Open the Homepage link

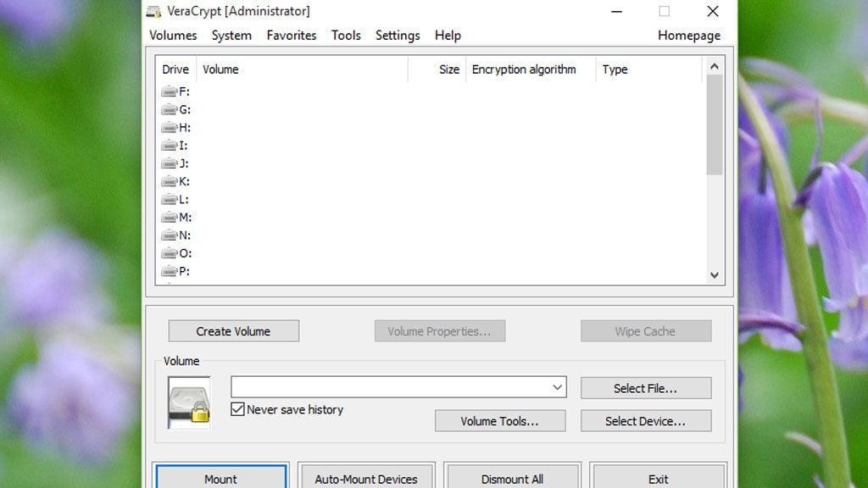[689, 36]
